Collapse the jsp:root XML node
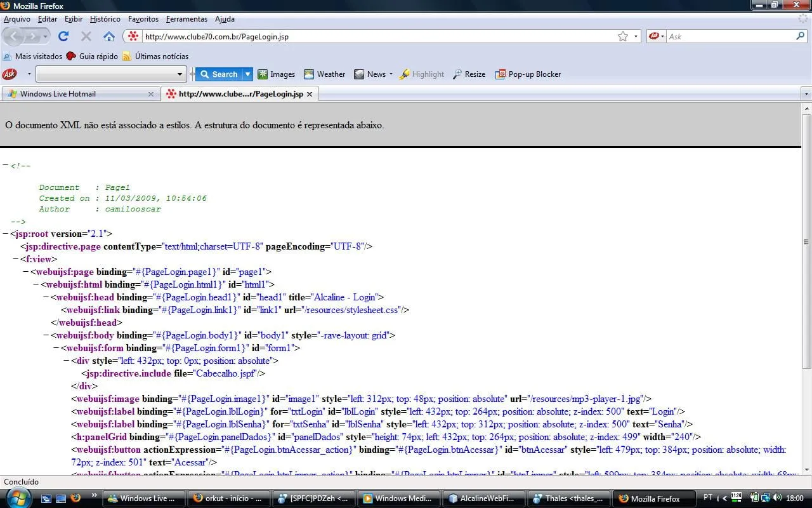The image size is (812, 508). (6, 234)
